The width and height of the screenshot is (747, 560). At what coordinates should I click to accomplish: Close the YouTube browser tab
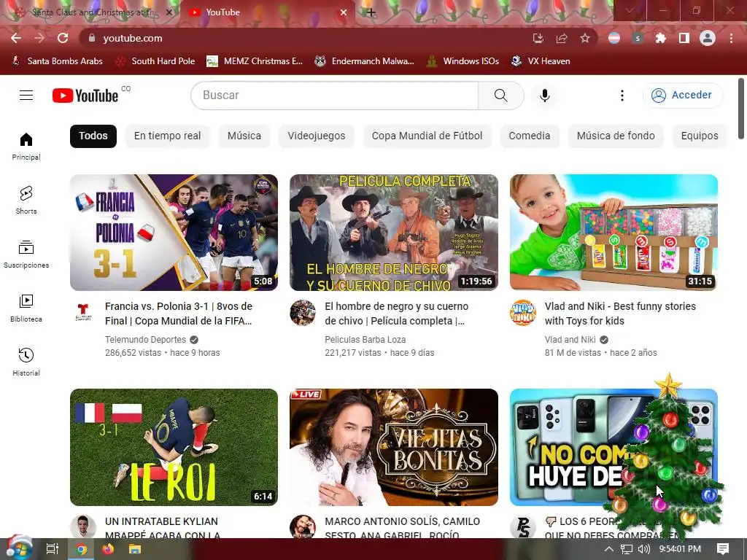(x=343, y=12)
